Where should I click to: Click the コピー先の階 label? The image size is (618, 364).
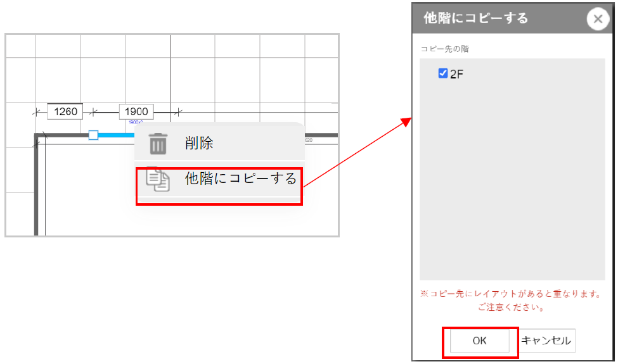(x=445, y=49)
